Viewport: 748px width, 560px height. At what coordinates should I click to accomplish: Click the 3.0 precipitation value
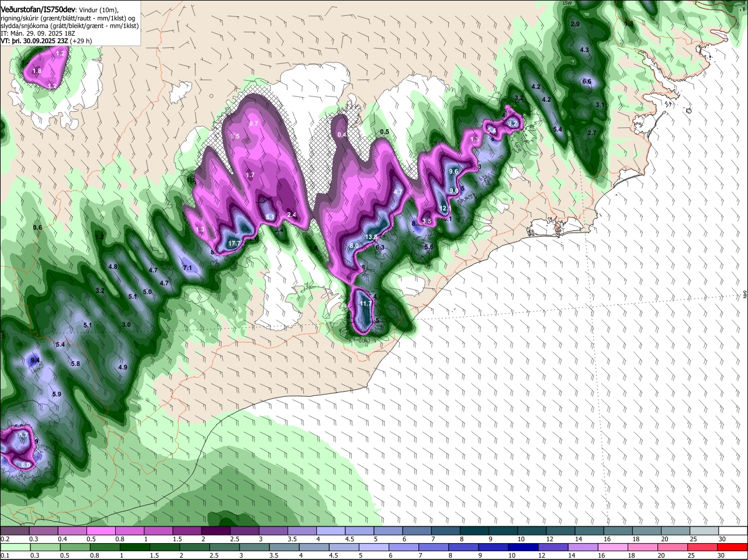tap(126, 324)
